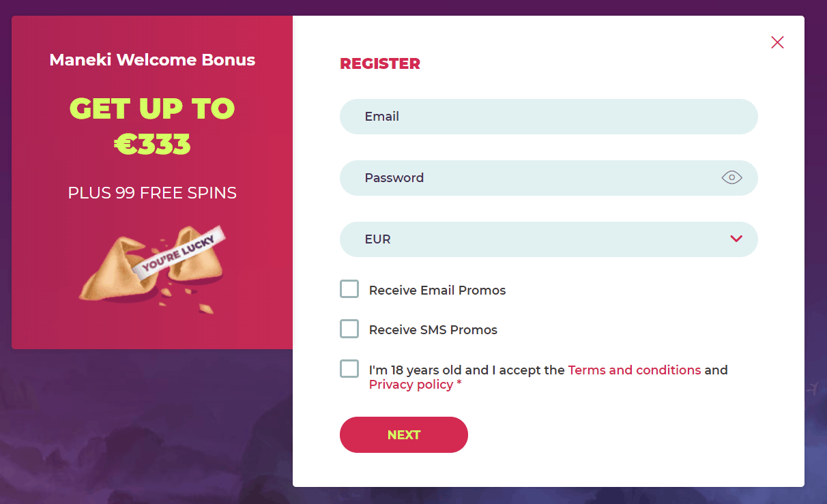Click the Receive Email Promos label text
This screenshot has height=504, width=827.
click(x=437, y=291)
